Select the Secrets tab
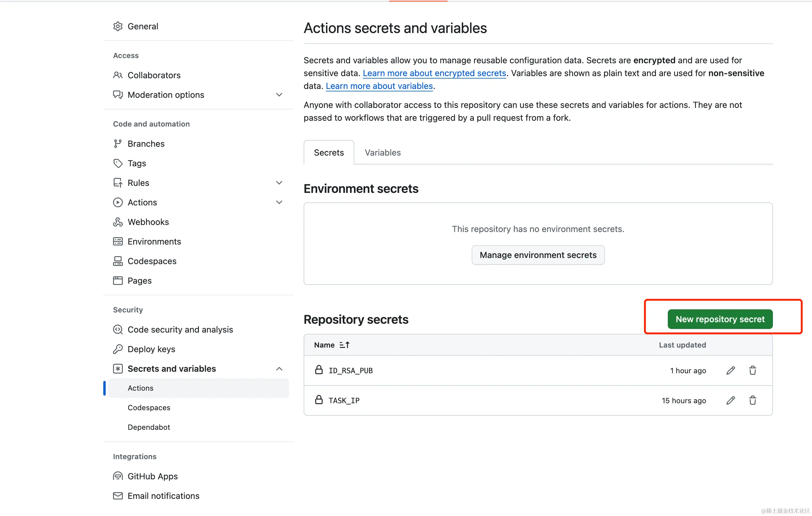The height and width of the screenshot is (516, 812). (x=329, y=153)
